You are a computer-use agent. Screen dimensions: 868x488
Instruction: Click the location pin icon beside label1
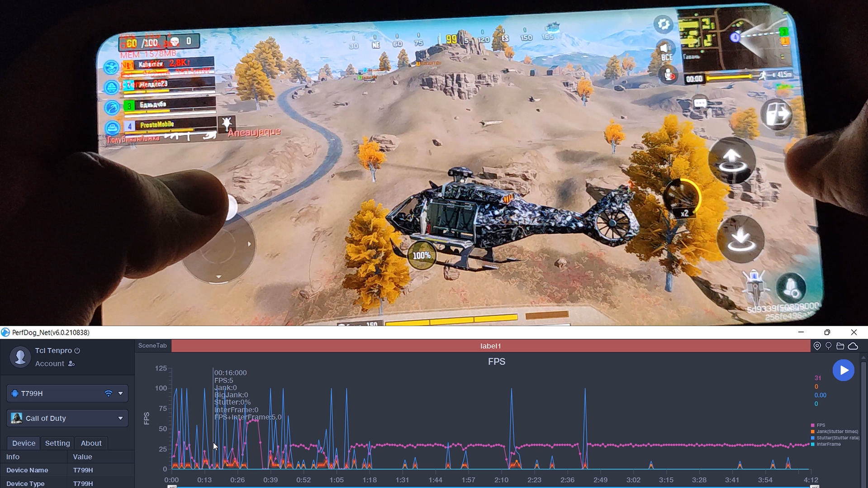(817, 346)
